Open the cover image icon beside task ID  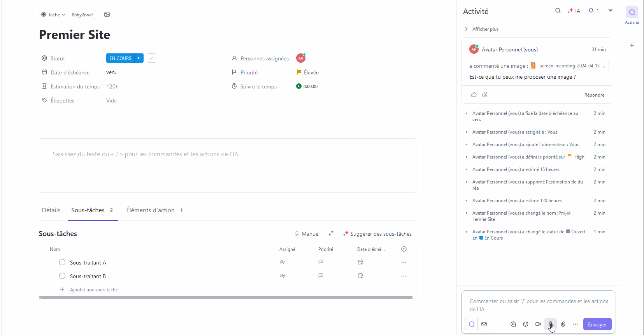[107, 14]
